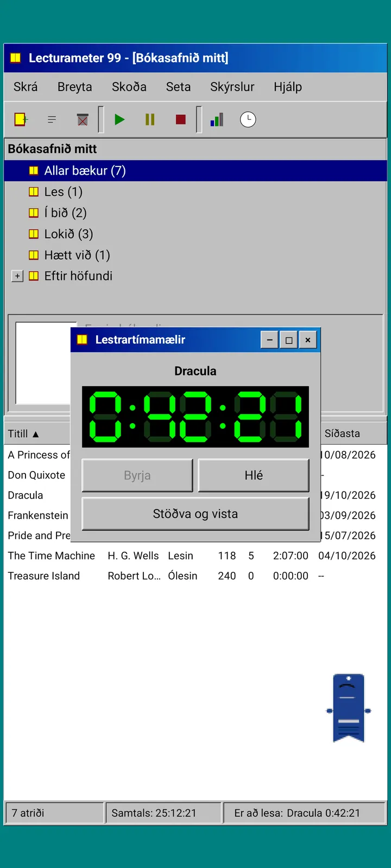Select the Eftir höfundi tree node
This screenshot has height=868, width=391.
click(78, 276)
